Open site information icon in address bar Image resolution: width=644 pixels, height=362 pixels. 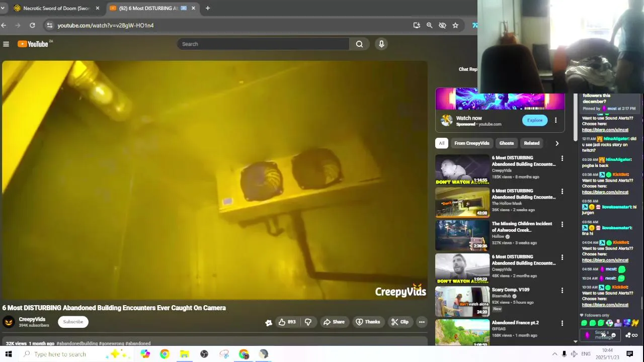(x=49, y=25)
